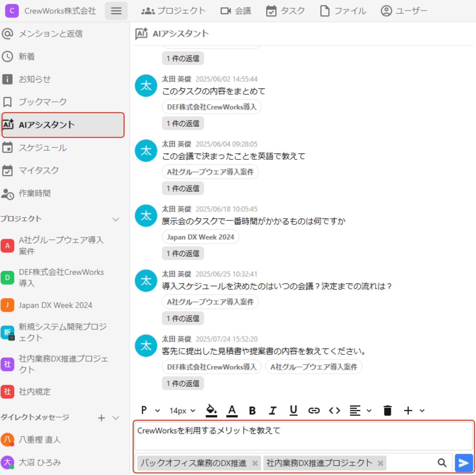
Task: Remove バックオフィス業務のDX推進 tag
Action: [255, 463]
